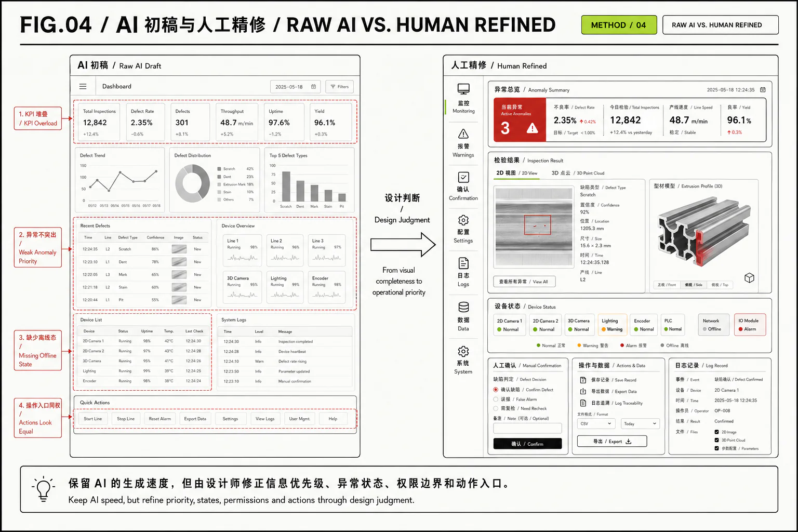This screenshot has width=798, height=532.
Task: Select the Lighting Warning device card
Action: (612, 325)
